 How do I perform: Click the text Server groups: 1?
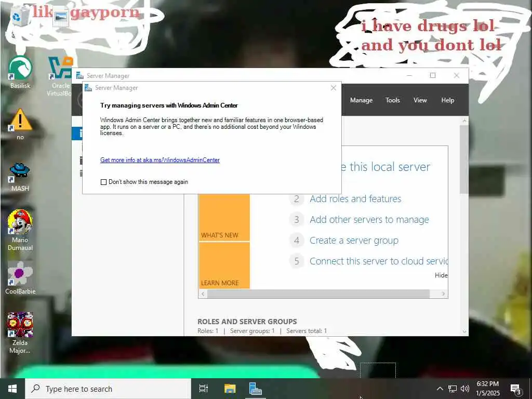(252, 331)
